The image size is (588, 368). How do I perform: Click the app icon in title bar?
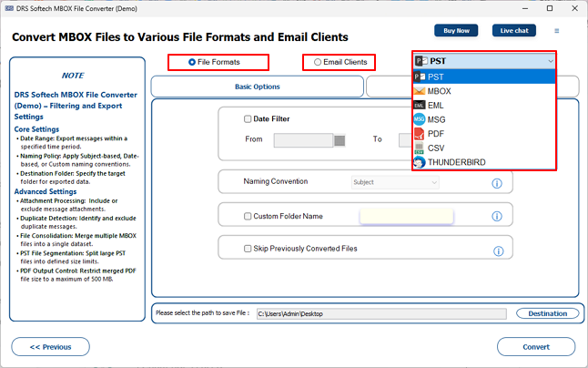point(9,8)
